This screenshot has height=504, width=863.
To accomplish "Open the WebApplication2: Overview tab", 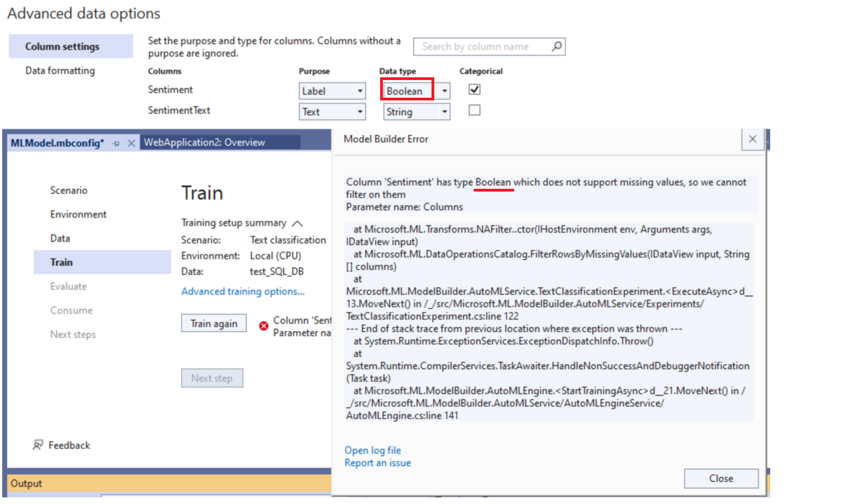I will (204, 142).
